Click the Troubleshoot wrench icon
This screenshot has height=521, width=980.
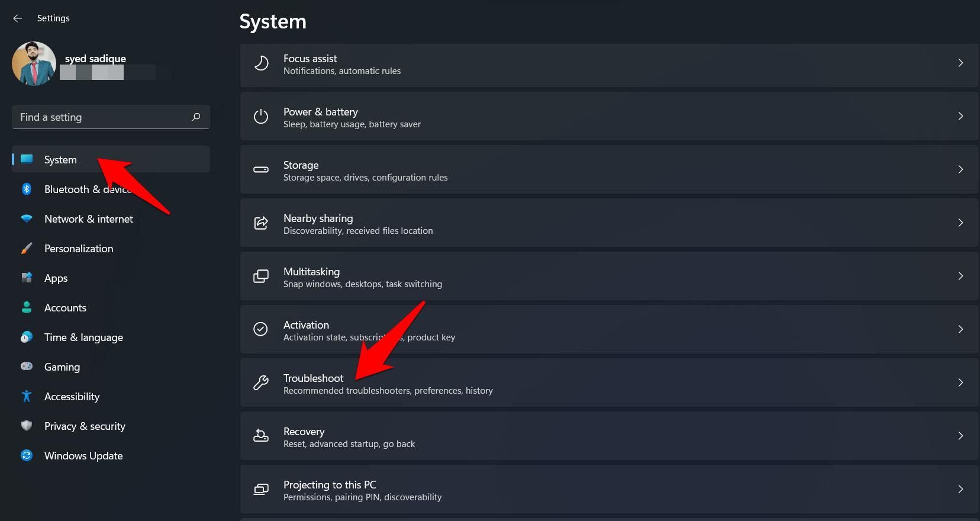261,383
